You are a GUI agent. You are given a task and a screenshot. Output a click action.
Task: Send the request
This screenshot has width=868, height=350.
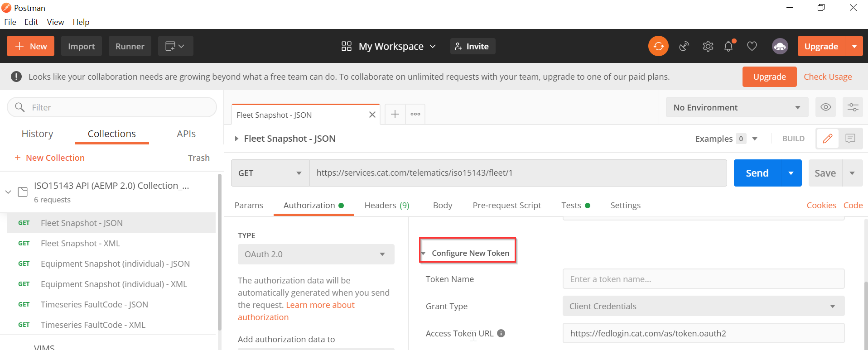(757, 173)
